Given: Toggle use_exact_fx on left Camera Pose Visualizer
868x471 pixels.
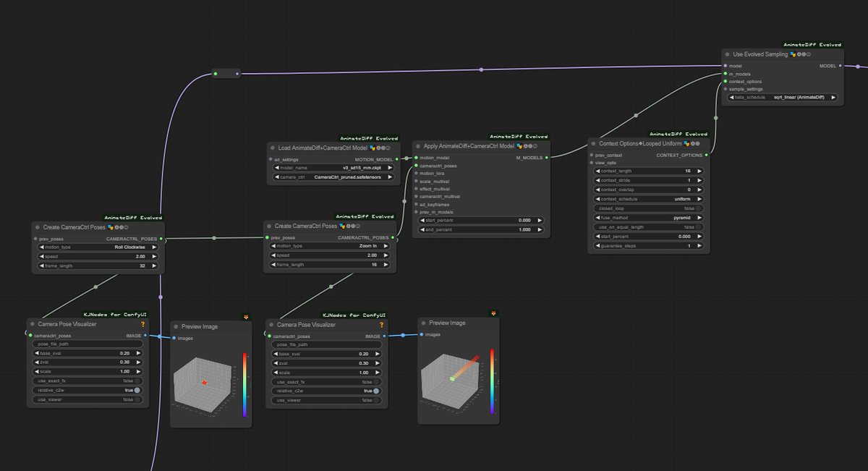Looking at the screenshot, I should (87, 381).
